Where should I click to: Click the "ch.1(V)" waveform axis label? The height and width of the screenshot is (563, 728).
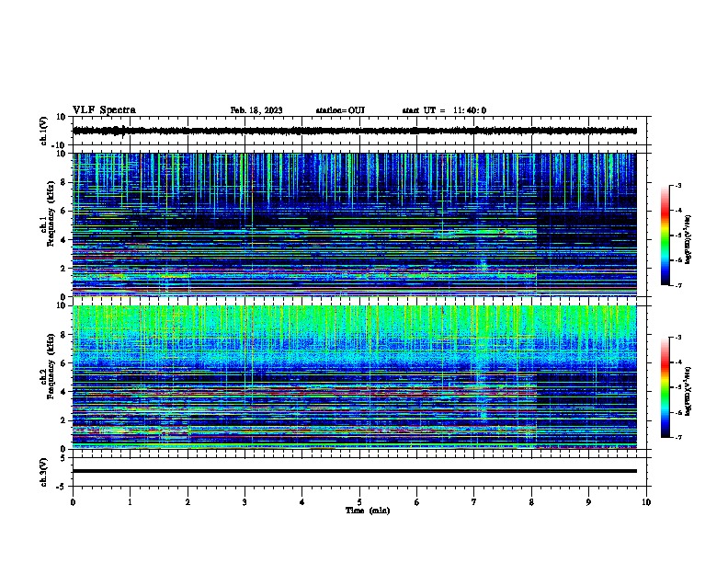pyautogui.click(x=44, y=131)
